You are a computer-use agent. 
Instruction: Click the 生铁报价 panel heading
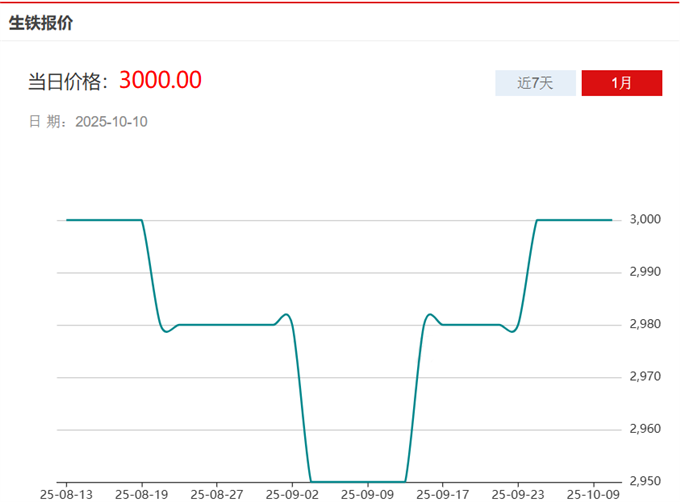click(x=41, y=23)
